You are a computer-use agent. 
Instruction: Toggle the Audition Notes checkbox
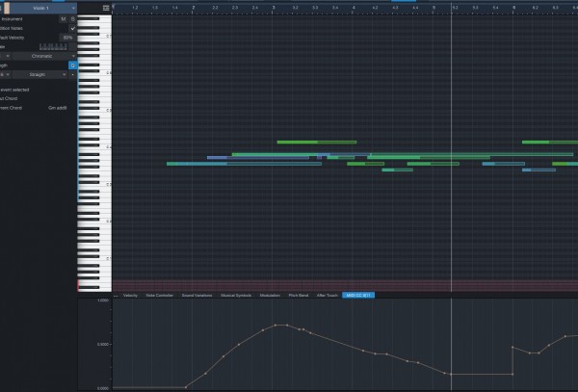click(x=72, y=28)
